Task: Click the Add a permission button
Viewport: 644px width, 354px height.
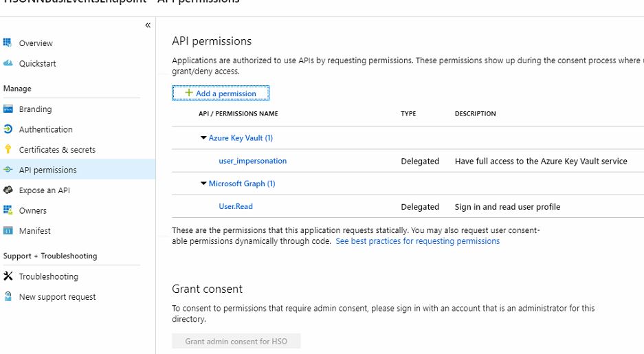Action: pos(221,93)
